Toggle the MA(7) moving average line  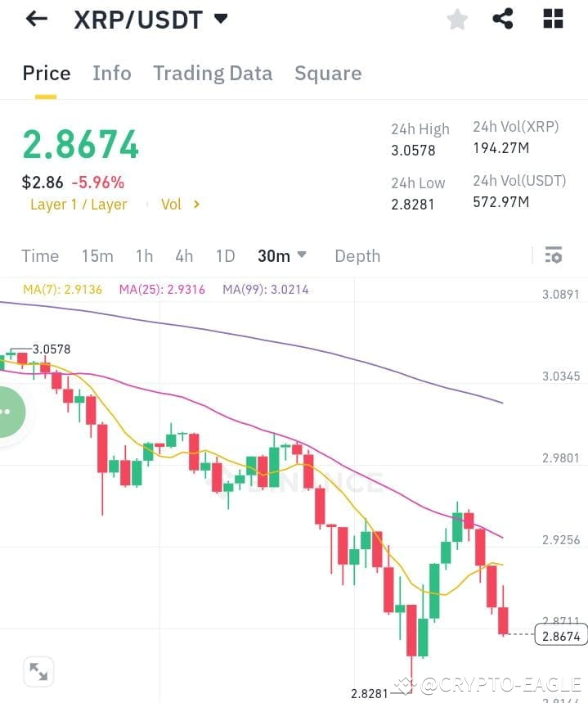tap(55, 289)
